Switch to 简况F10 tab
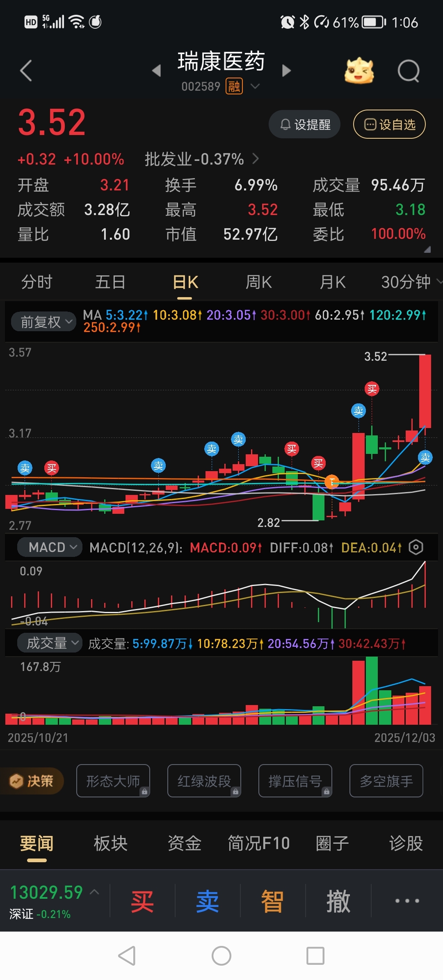This screenshot has height=980, width=443. (x=259, y=843)
